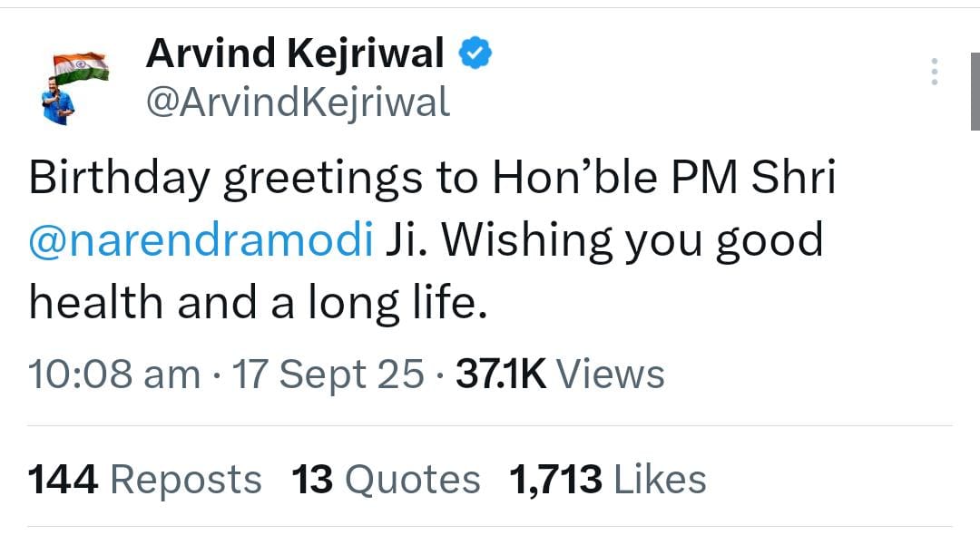The image size is (980, 535).
Task: Open the 13 Quotes list
Action: 386,479
